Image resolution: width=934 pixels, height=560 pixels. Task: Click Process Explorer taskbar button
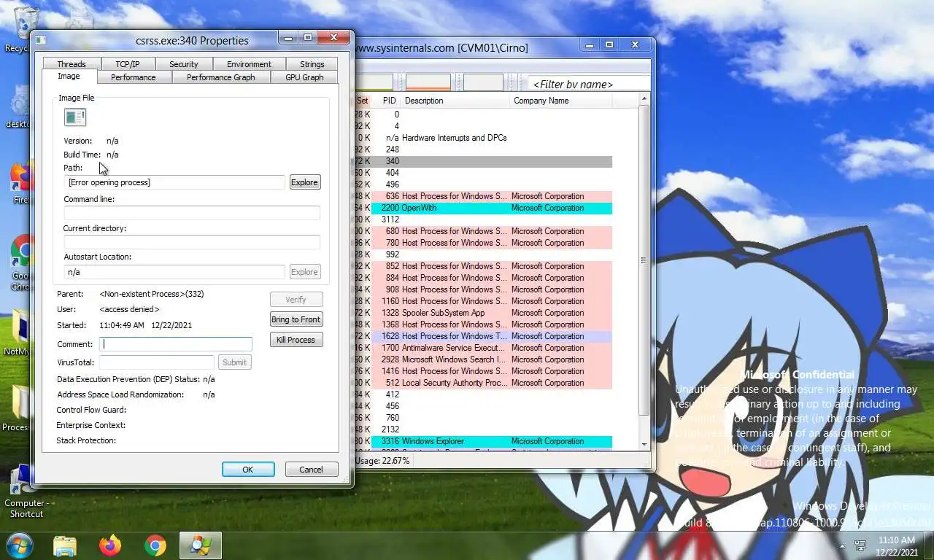(x=199, y=545)
